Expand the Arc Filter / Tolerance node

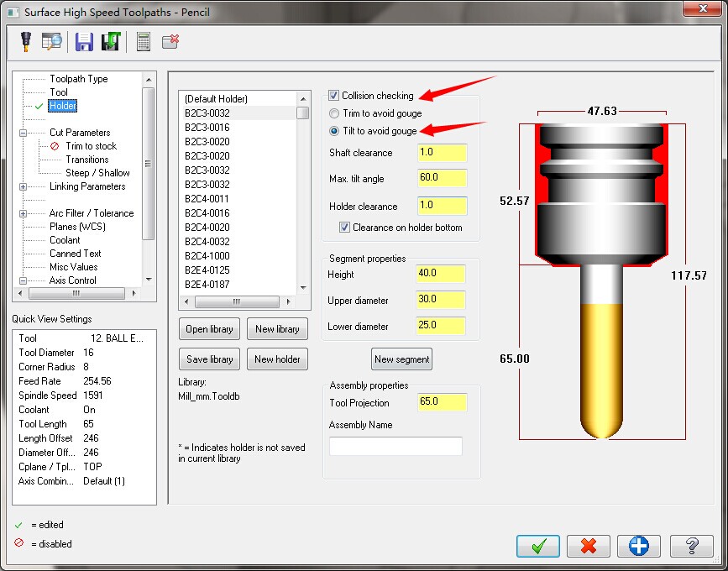click(23, 213)
